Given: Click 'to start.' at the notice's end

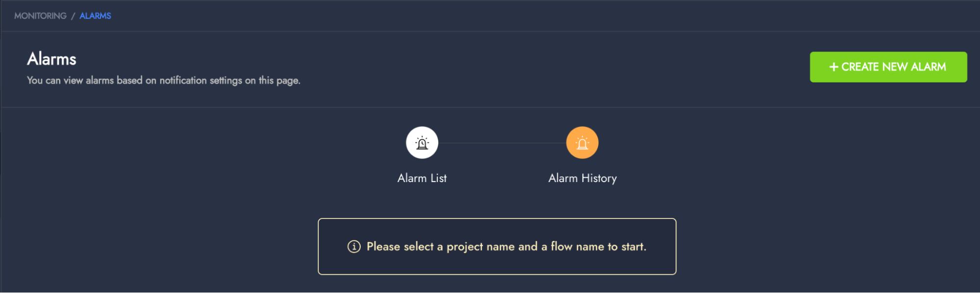Looking at the screenshot, I should [627, 246].
